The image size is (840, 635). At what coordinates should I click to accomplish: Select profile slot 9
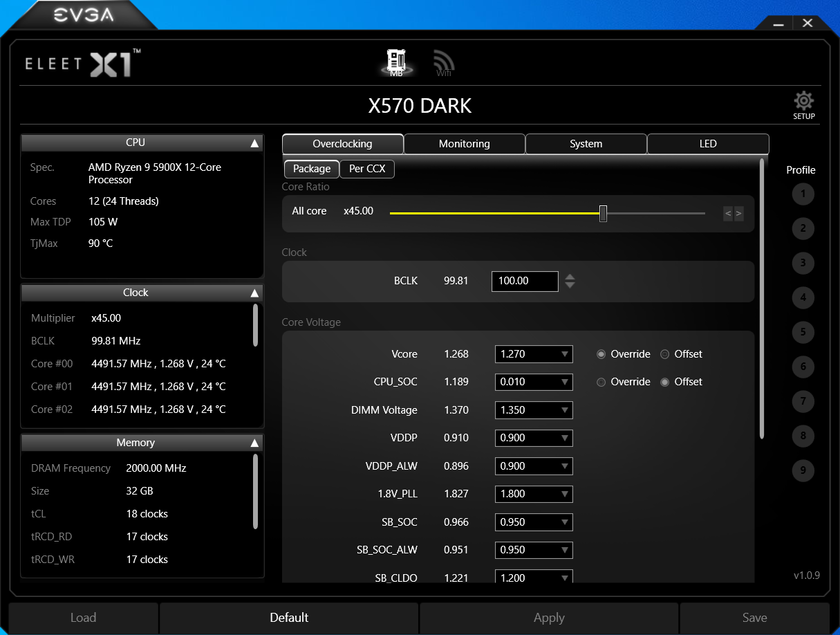803,470
